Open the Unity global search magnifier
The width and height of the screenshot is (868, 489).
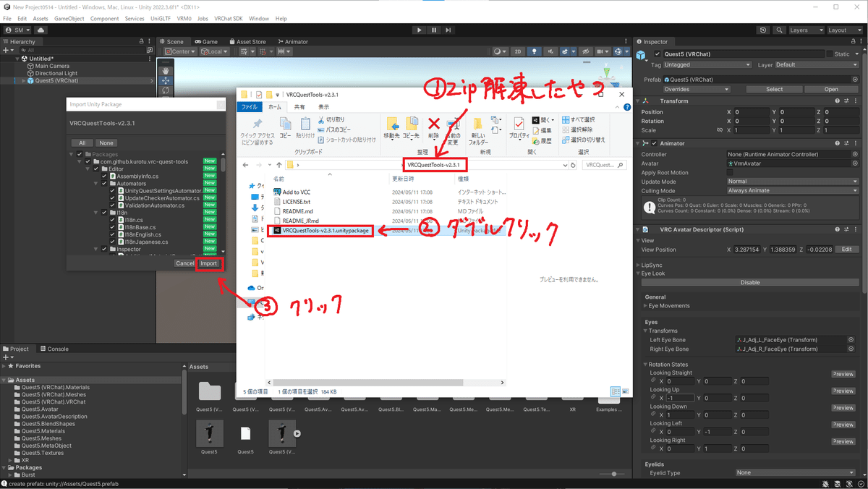tap(779, 30)
